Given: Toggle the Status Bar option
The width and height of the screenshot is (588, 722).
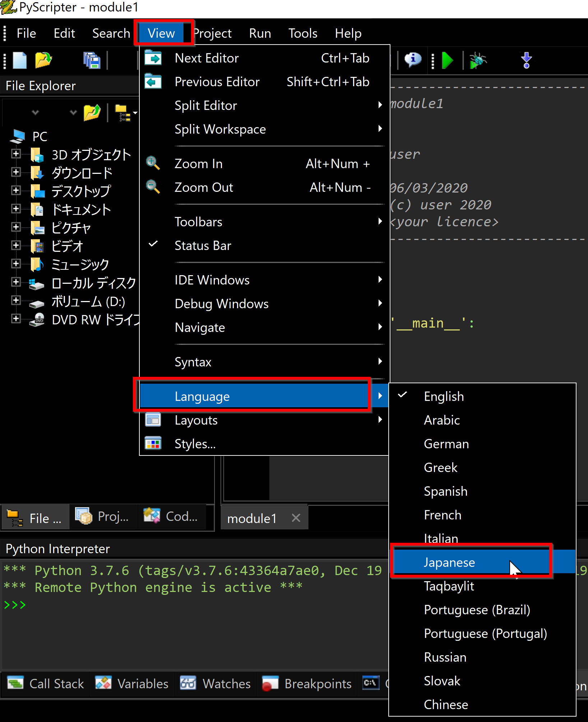Looking at the screenshot, I should click(264, 246).
